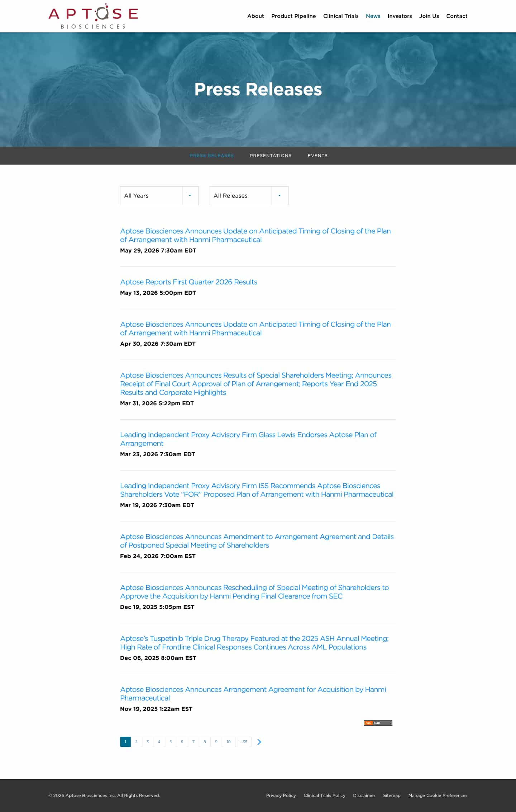Go to next page arrow in pagination
Viewport: 516px width, 812px height.
point(259,742)
